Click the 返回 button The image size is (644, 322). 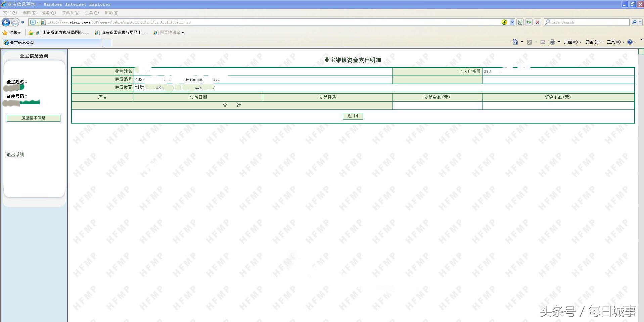pos(353,116)
